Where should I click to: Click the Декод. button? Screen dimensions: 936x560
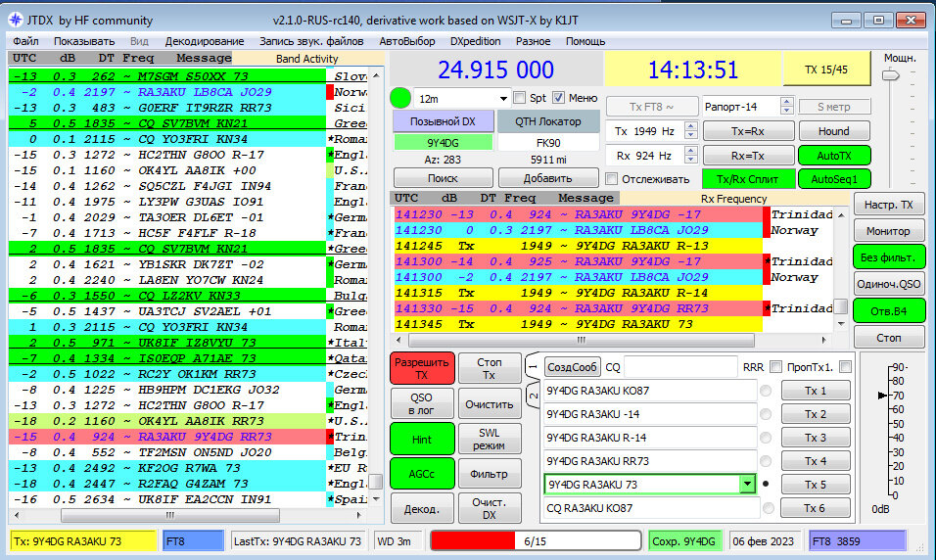(421, 509)
